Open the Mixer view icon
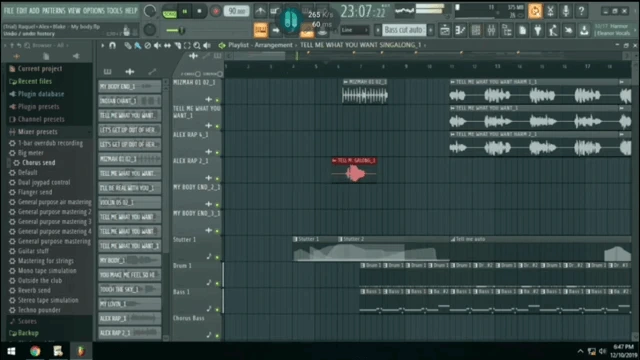The width and height of the screenshot is (640, 360). click(491, 30)
